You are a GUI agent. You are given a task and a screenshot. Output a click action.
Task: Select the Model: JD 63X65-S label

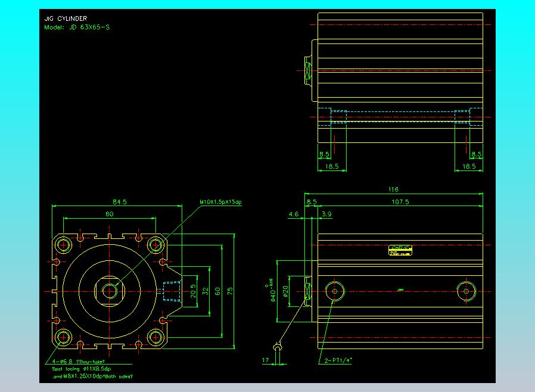[x=77, y=27]
